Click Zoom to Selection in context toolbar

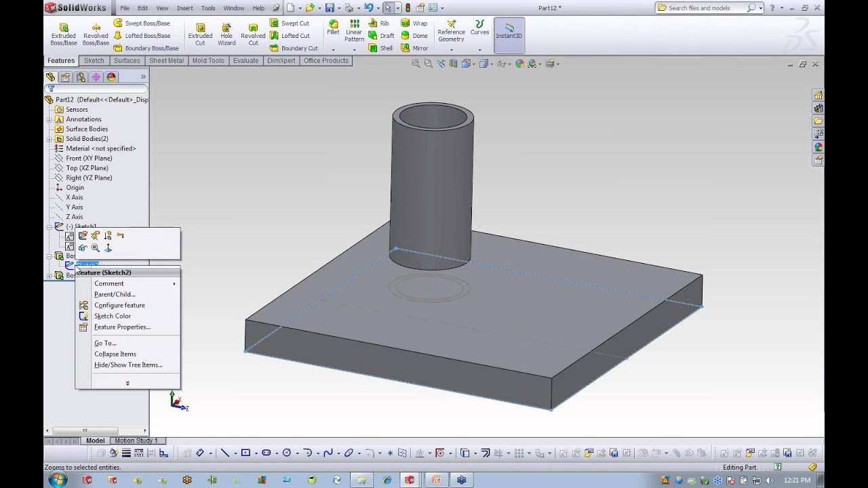pyautogui.click(x=95, y=248)
